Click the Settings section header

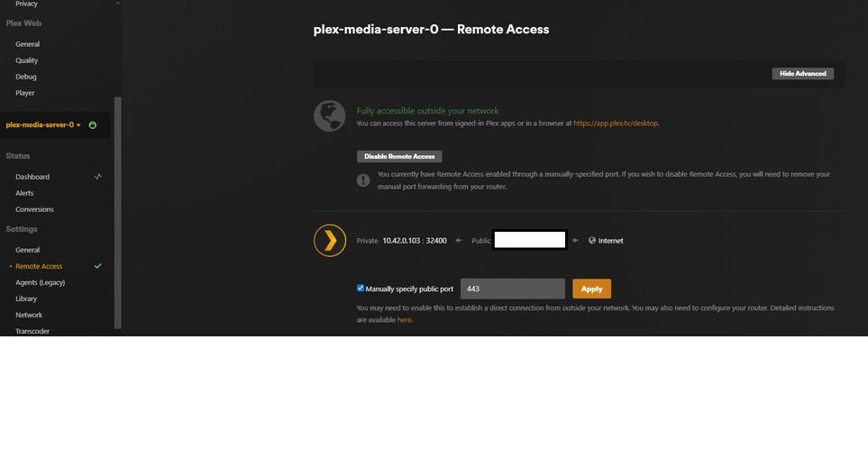point(22,229)
